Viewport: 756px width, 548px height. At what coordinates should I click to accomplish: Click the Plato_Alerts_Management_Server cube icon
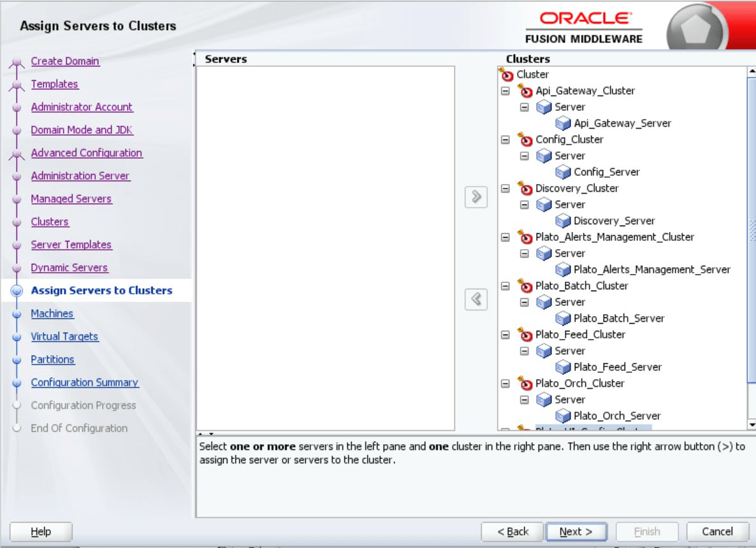pyautogui.click(x=563, y=270)
